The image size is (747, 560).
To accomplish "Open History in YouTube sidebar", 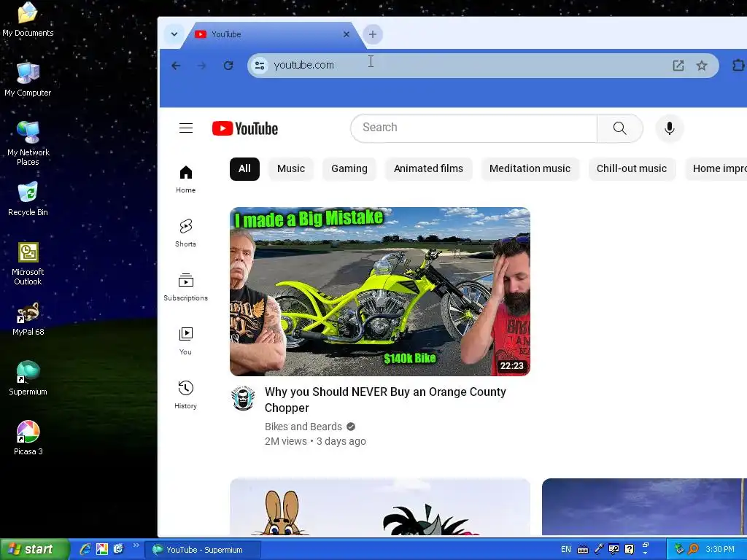I will pyautogui.click(x=186, y=394).
